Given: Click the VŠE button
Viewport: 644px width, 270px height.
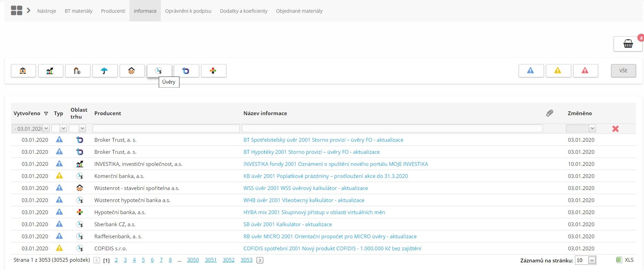Looking at the screenshot, I should point(623,71).
